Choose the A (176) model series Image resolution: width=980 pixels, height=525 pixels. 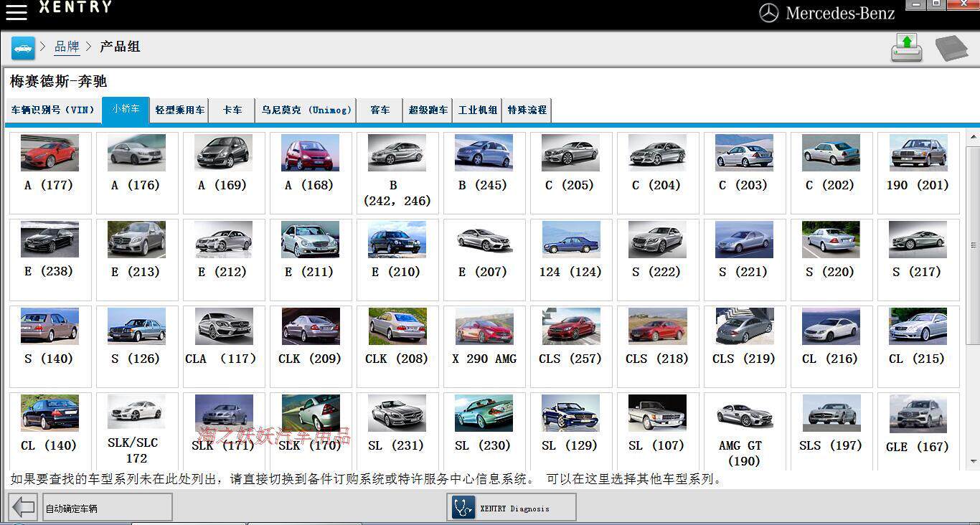[x=137, y=173]
